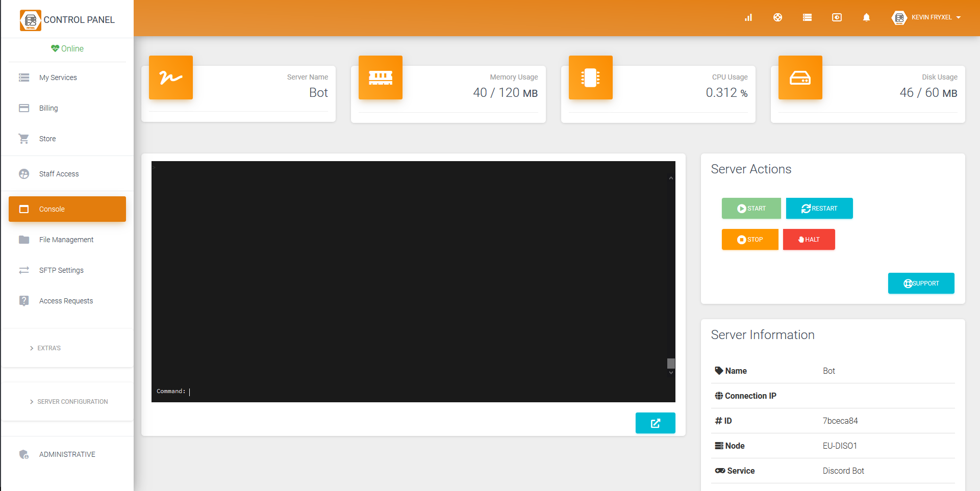
Task: Expand the Kevin Fryxel account dropdown arrow
Action: (959, 17)
